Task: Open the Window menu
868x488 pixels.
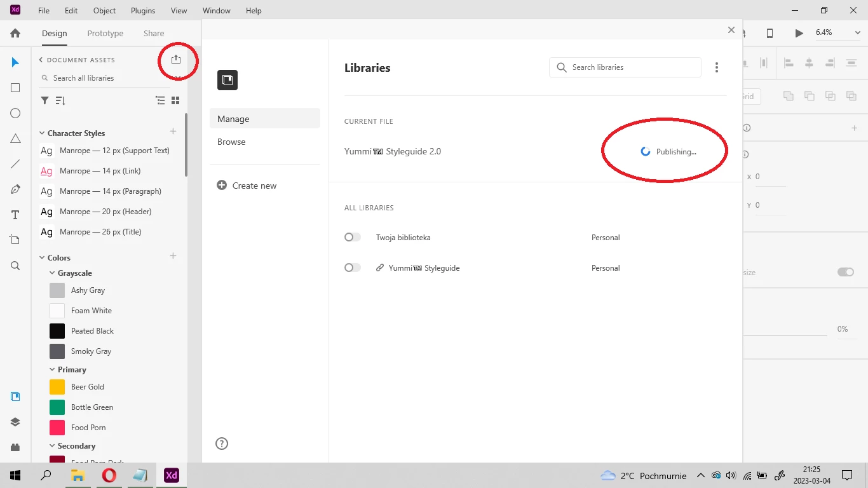Action: (x=217, y=11)
